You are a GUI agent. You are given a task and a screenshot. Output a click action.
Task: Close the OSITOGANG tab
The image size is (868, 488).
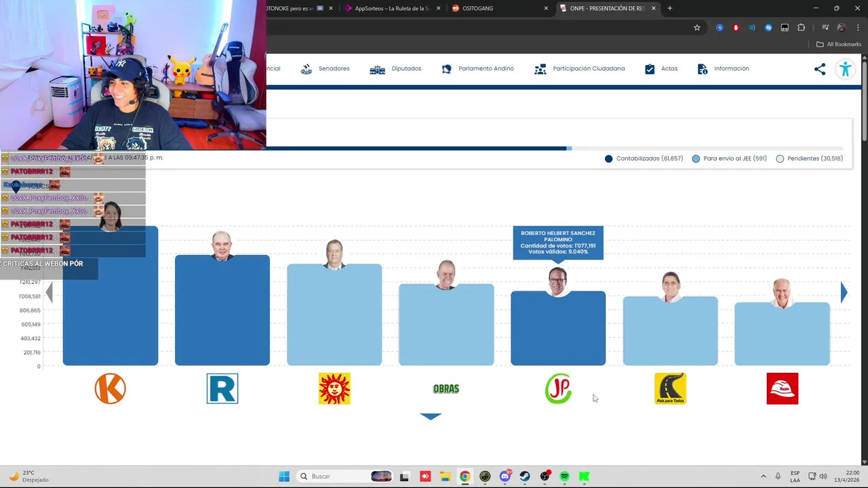point(546,8)
